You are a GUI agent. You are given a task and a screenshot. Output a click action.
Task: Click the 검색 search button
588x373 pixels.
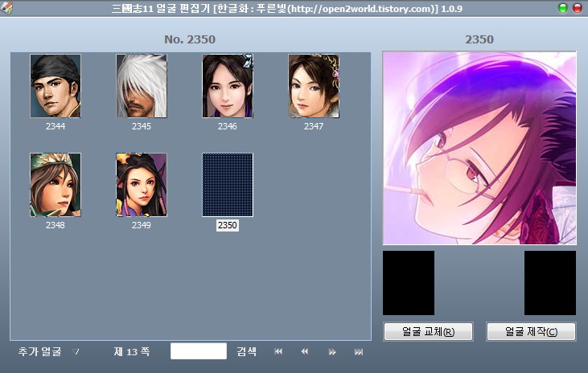pos(246,351)
